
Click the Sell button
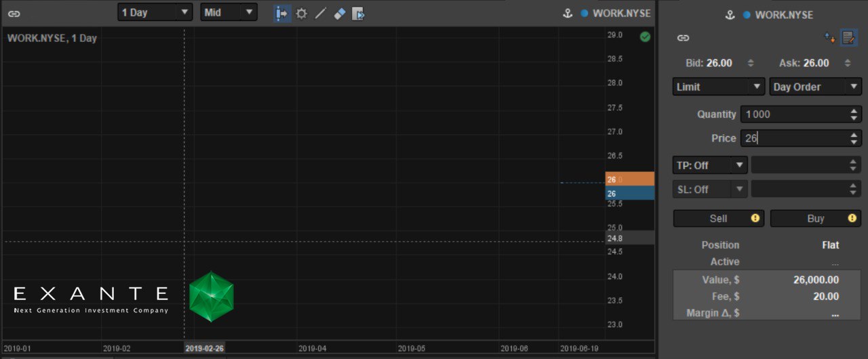719,218
